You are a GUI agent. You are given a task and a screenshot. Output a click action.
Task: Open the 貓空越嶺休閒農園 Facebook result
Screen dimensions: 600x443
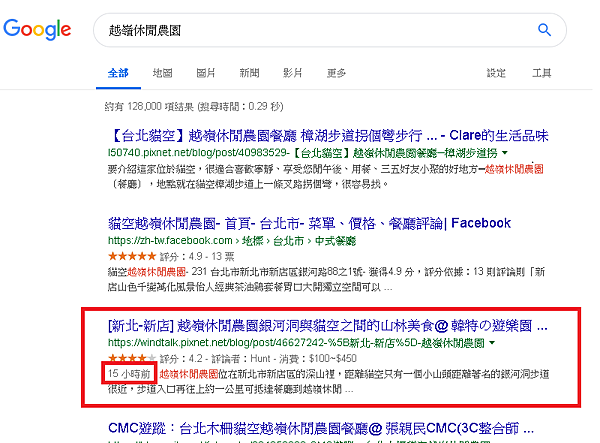click(x=309, y=223)
